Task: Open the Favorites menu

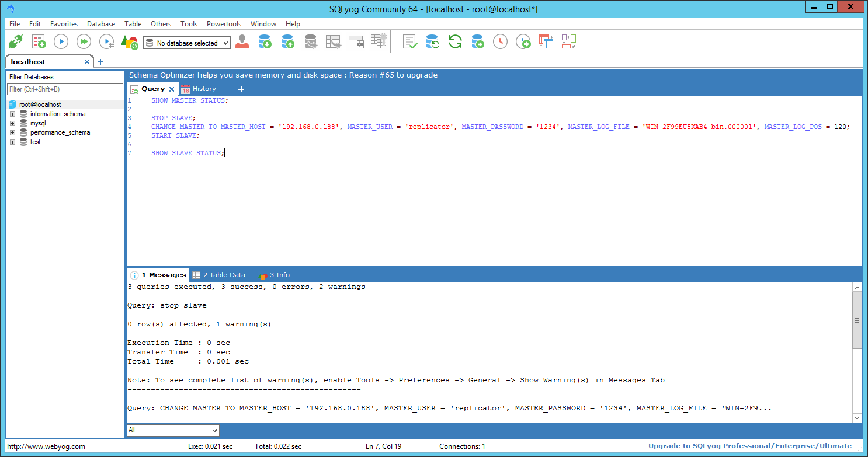Action: [x=64, y=24]
